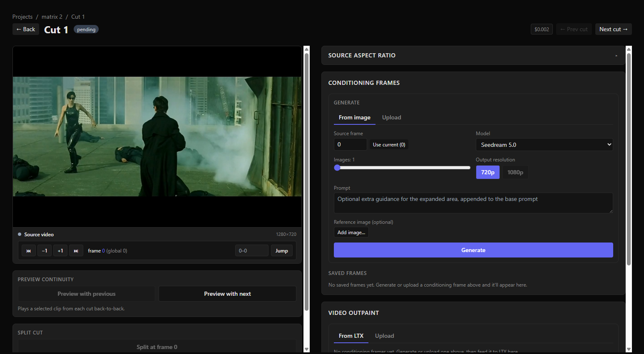The width and height of the screenshot is (644, 354).
Task: Open Projects breadcrumb link
Action: click(22, 17)
